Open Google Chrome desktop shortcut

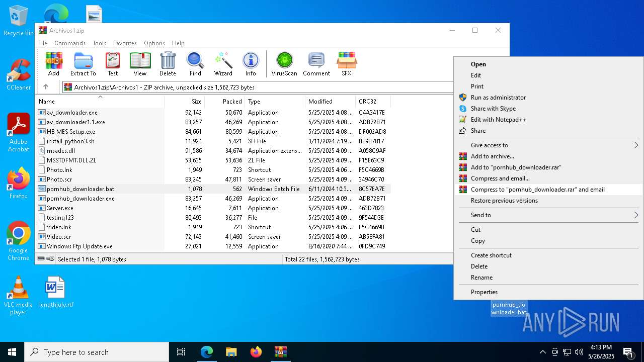[19, 241]
